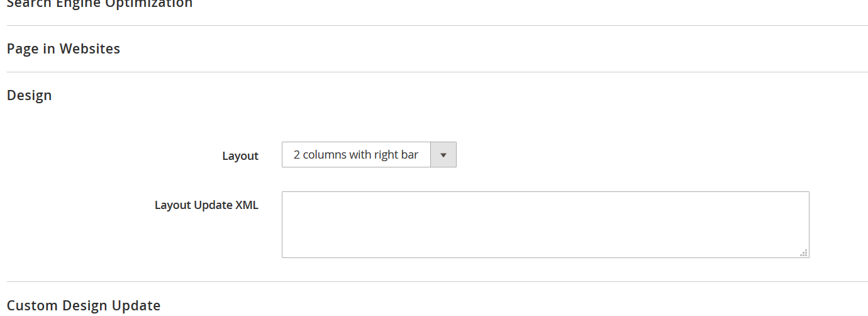Collapse the Design section

[x=29, y=96]
